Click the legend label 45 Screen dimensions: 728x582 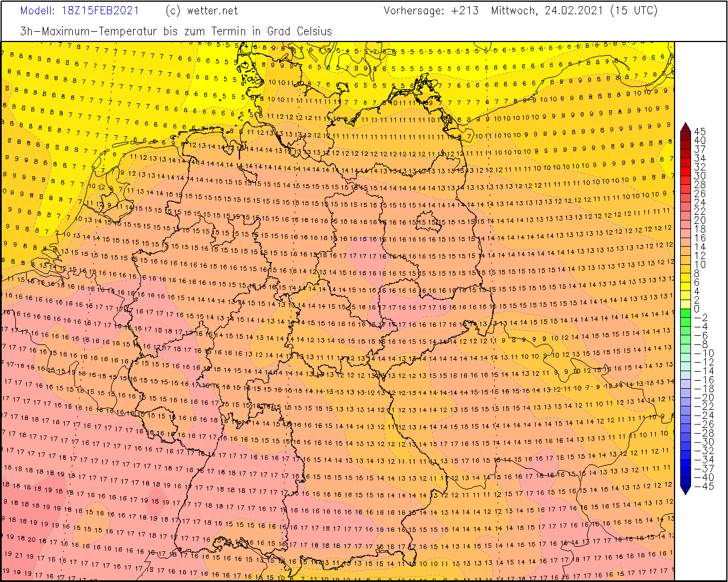(700, 132)
